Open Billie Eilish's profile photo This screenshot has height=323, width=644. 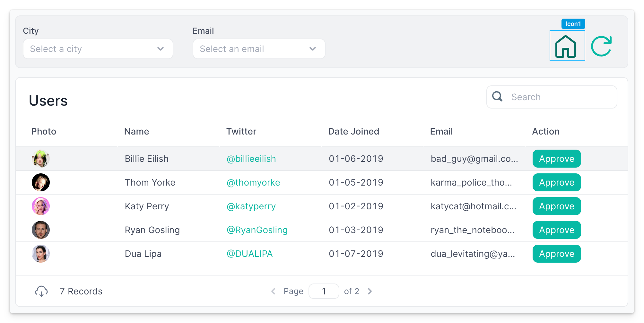[x=41, y=159]
